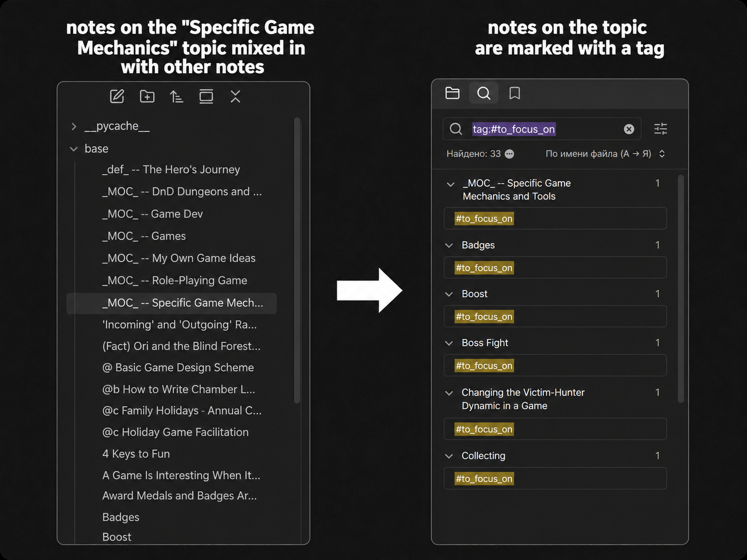
Task: Click 'Changing the Victim-Hunter Dynamic in a Game' title
Action: (x=523, y=399)
